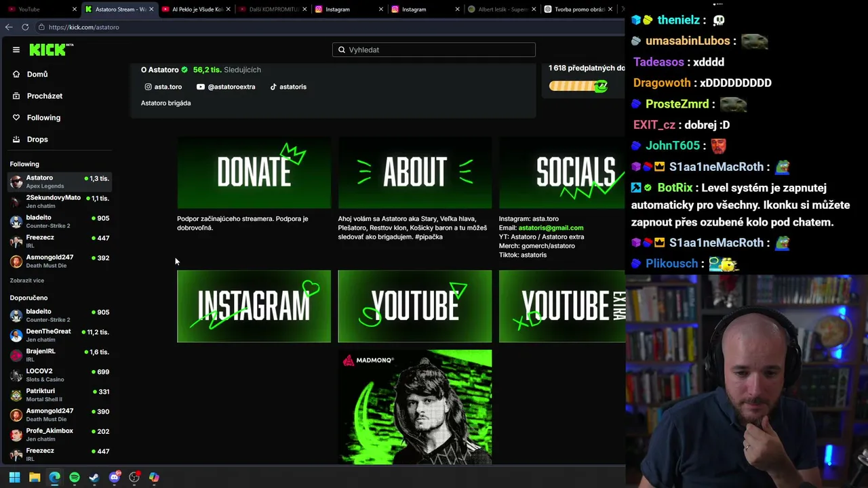Open the Profe_Akimbox channel row

(x=60, y=434)
